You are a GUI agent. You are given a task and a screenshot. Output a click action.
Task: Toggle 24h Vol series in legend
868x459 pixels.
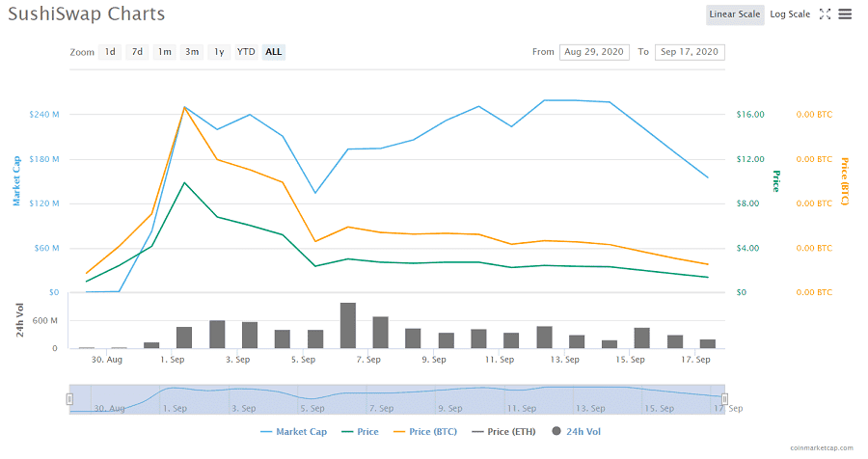coord(577,432)
